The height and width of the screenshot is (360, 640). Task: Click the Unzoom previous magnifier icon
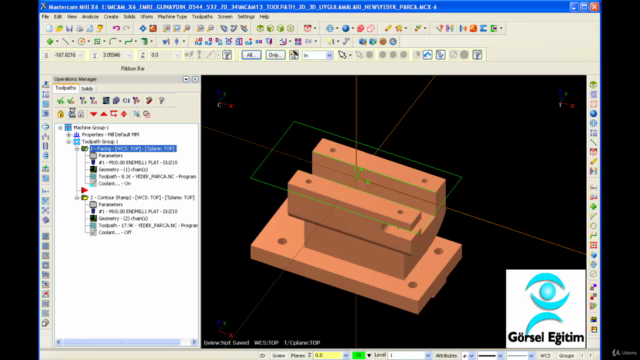[x=200, y=28]
